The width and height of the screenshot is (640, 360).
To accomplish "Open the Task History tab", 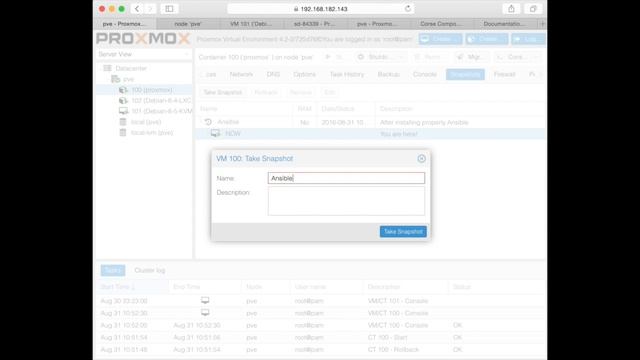I will 347,74.
